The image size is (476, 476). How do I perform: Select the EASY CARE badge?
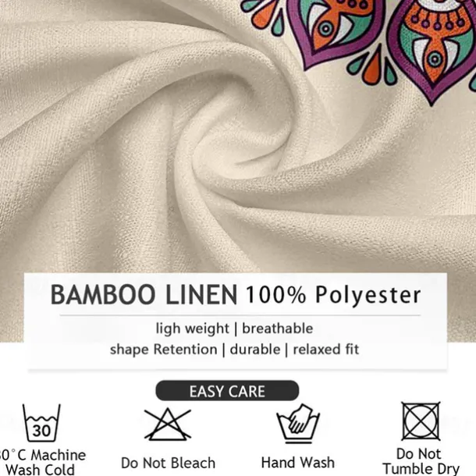[x=227, y=391]
